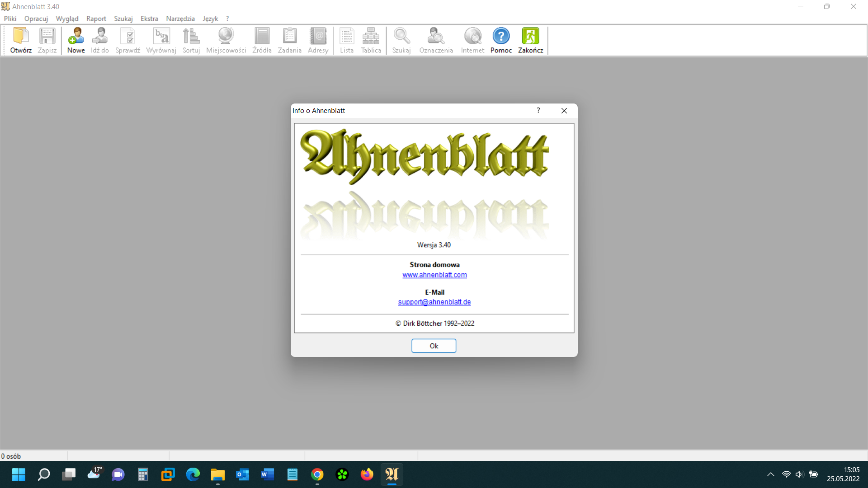Click the Idź do toolbar icon
868x488 pixels.
pyautogui.click(x=100, y=36)
